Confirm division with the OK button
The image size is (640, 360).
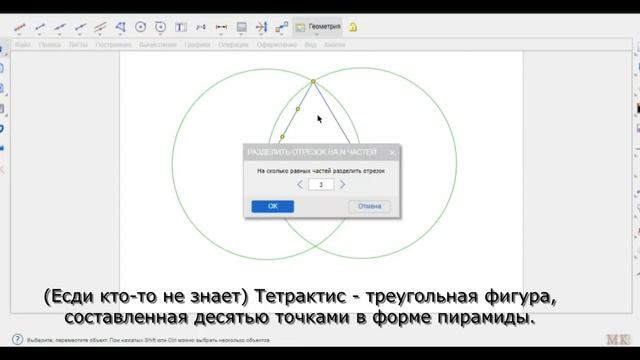pyautogui.click(x=273, y=207)
